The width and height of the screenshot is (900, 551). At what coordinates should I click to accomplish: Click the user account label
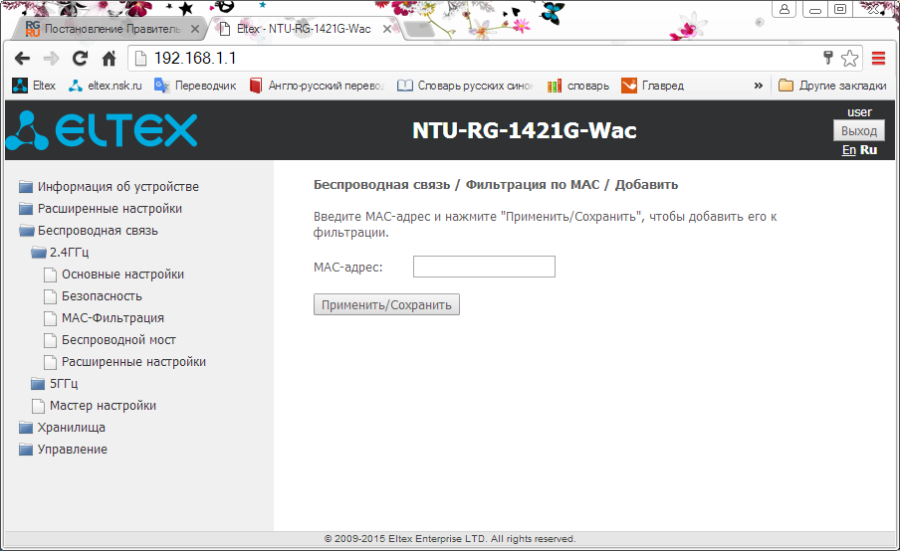click(859, 112)
